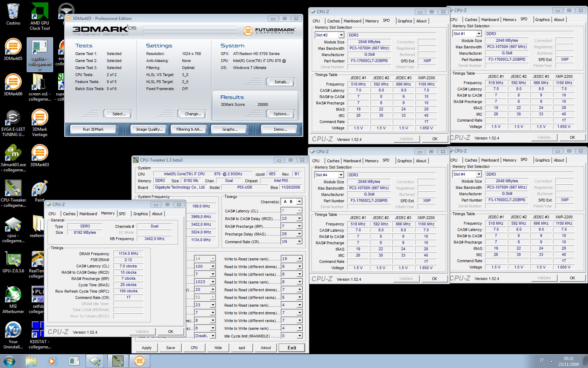Launch EVGA E-LEET Tuning Utility icon
The image size is (588, 368).
pos(13,123)
